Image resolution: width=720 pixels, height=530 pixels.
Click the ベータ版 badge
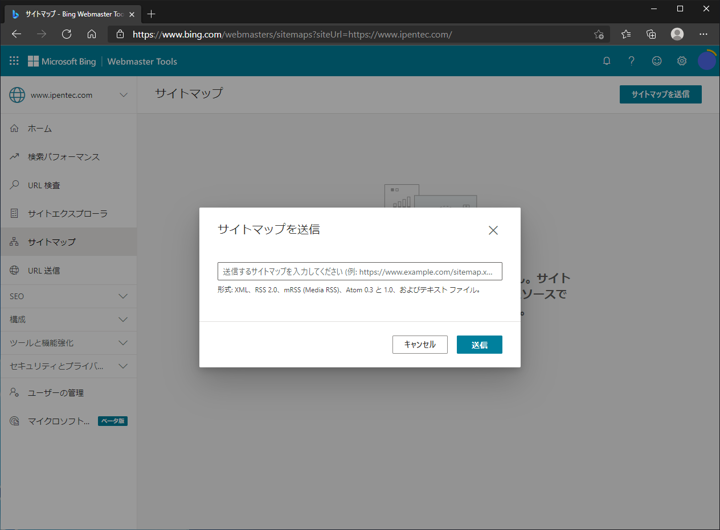click(112, 421)
